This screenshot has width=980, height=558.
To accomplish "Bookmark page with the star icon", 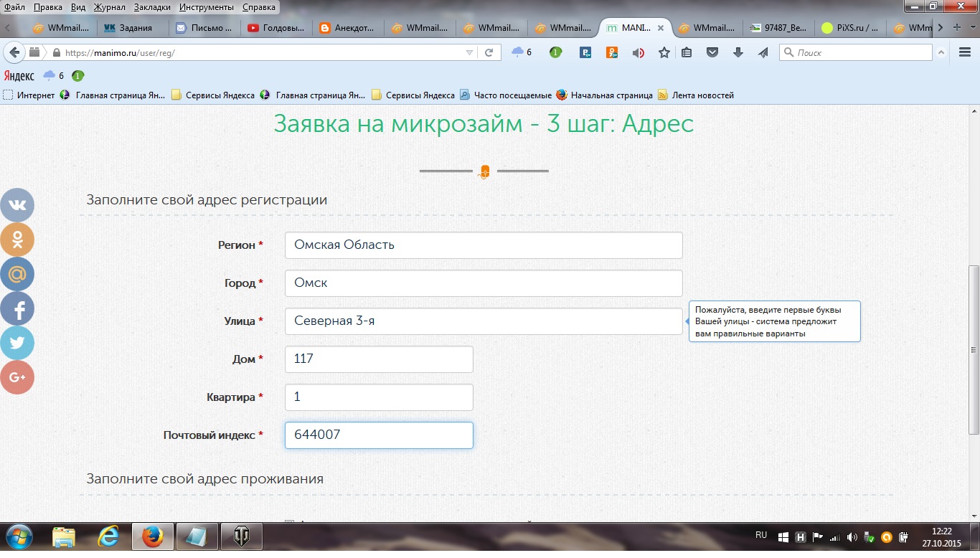I will coord(664,52).
